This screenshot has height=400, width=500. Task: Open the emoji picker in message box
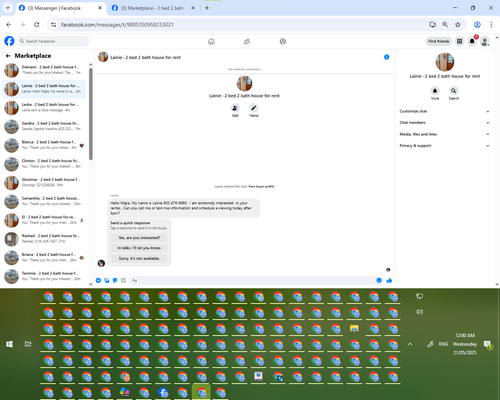tap(379, 280)
